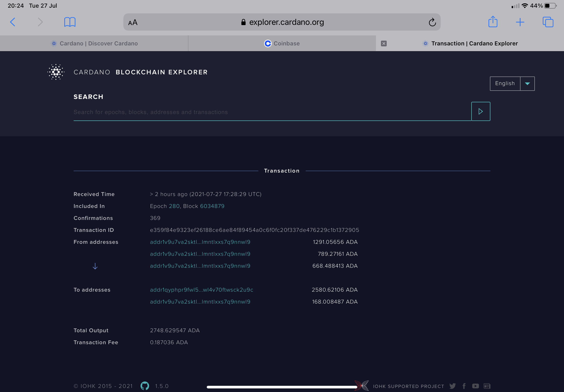Show all tabs overview icon

548,22
